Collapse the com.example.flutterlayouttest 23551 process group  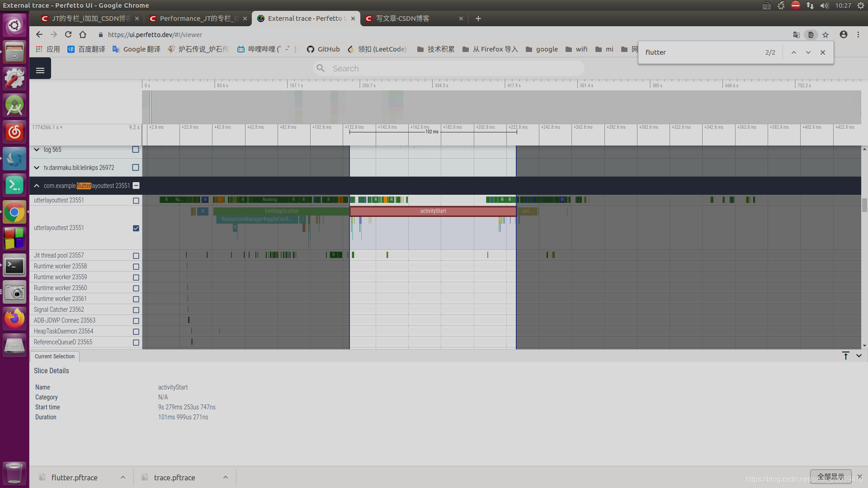coord(37,186)
